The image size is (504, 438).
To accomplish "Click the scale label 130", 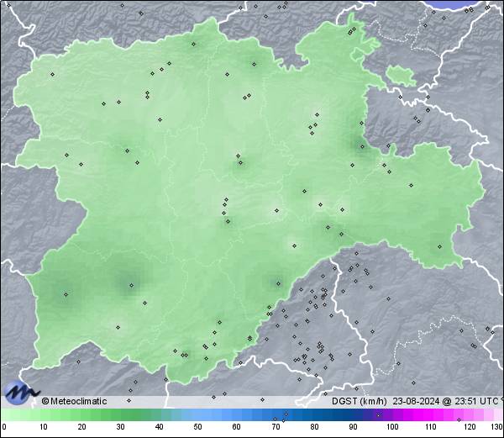I will pyautogui.click(x=497, y=427).
